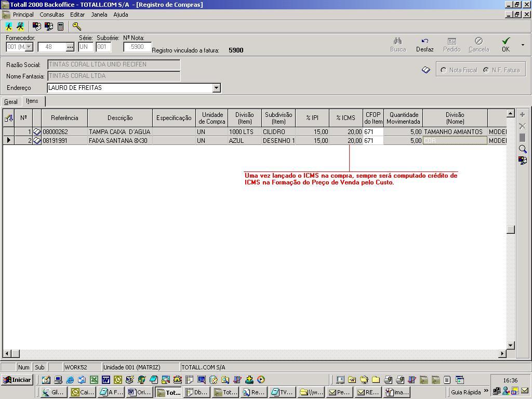The width and height of the screenshot is (532, 399).
Task: Expand the Endereço dropdown list
Action: [216, 88]
